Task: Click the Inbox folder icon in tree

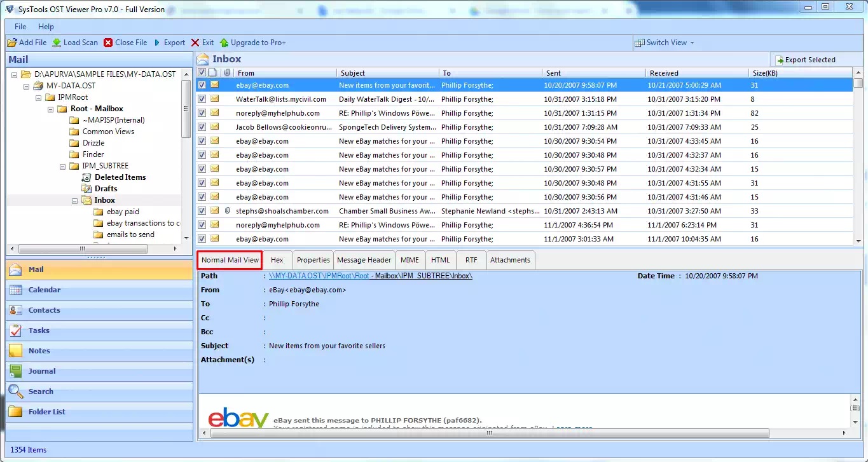Action: [86, 200]
